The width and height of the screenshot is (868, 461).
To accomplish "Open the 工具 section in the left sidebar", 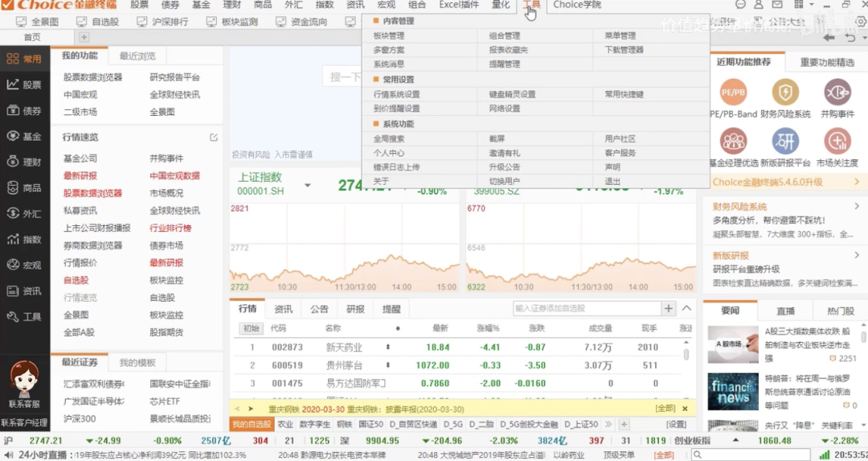I will coord(24,316).
